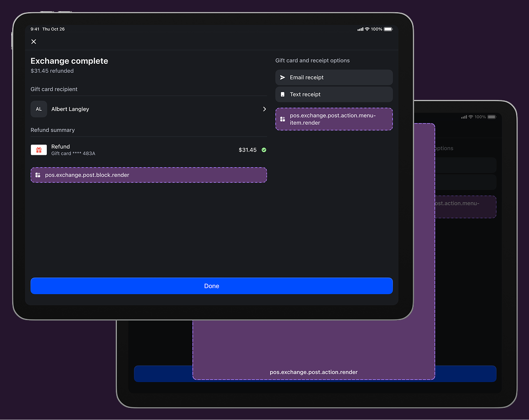
Task: Click the phone icon beside Text receipt
Action: click(282, 94)
